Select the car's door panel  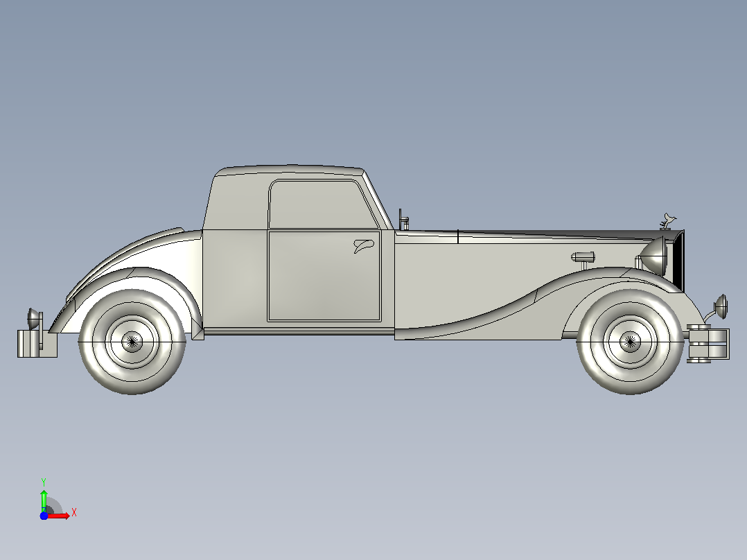[x=324, y=277]
